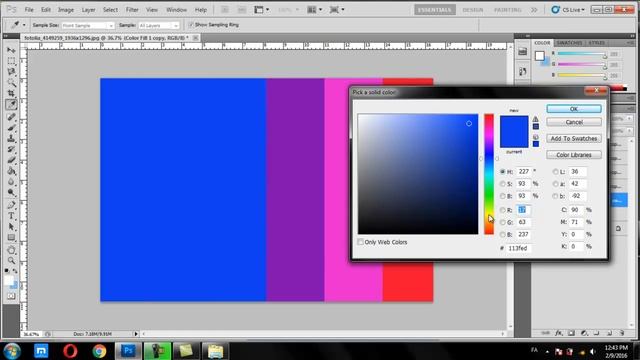Select the H hue radio button
This screenshot has width=640, height=360.
pyautogui.click(x=502, y=172)
